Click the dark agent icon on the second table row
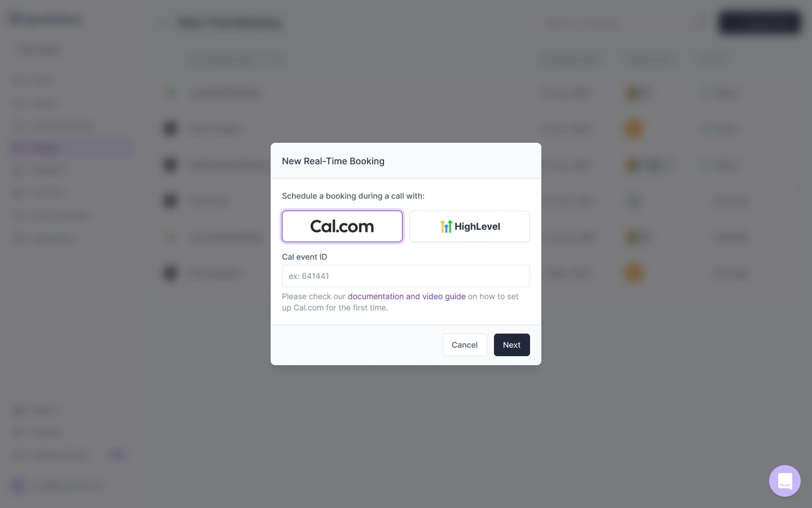 171,129
